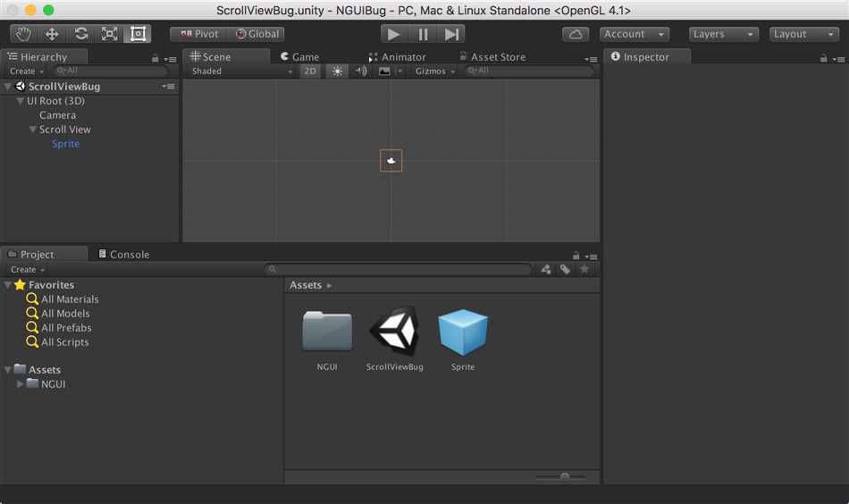Start Play mode

pyautogui.click(x=394, y=34)
